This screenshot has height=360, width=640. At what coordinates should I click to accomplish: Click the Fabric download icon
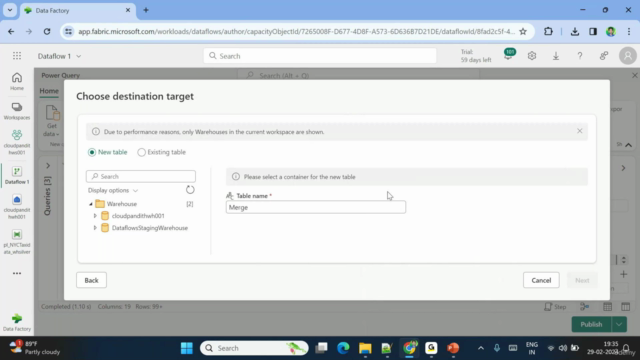coord(556,56)
